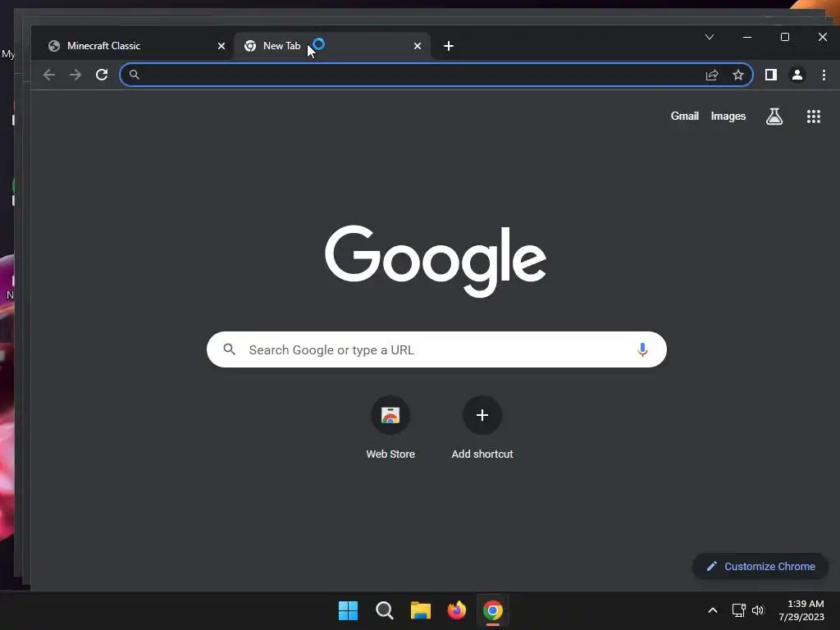Click the browser forward arrow

click(x=75, y=75)
